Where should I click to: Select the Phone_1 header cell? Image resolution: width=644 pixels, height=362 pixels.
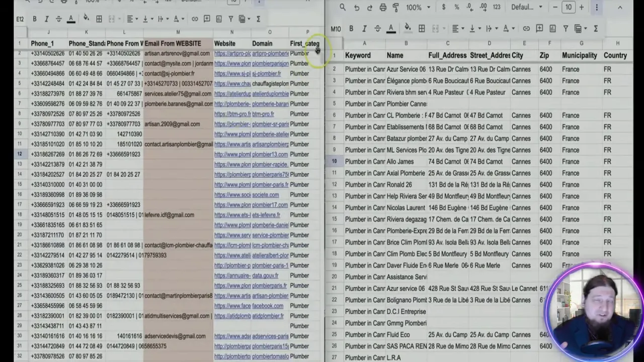click(48, 44)
